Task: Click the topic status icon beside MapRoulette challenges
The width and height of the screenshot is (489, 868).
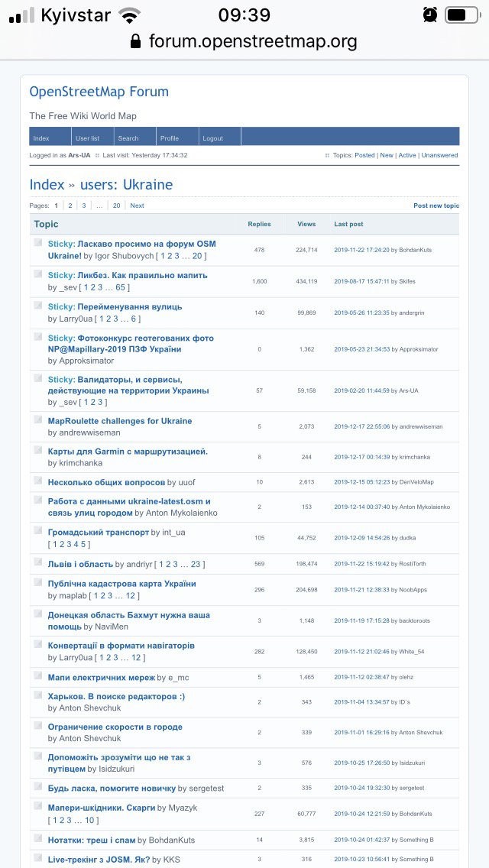Action: point(37,419)
